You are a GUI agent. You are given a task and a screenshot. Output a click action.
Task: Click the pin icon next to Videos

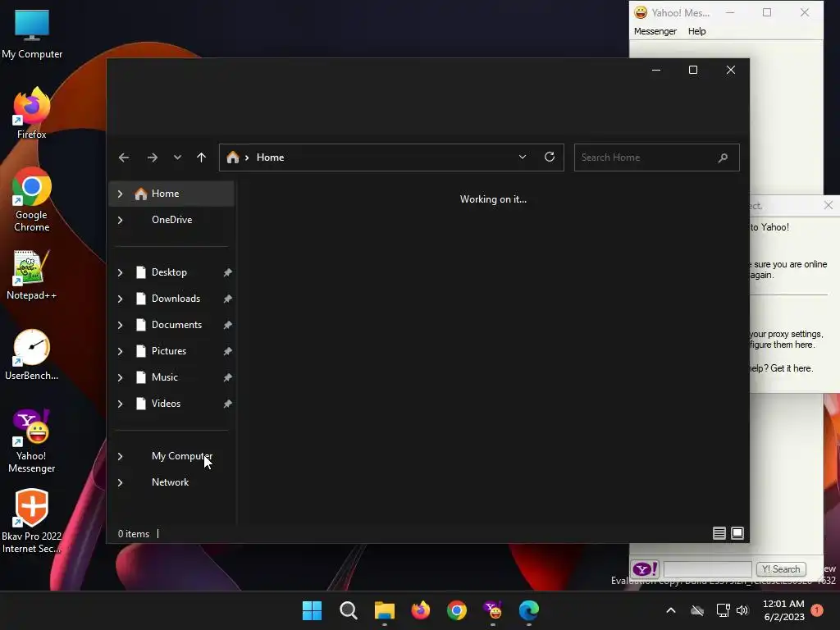click(x=228, y=404)
